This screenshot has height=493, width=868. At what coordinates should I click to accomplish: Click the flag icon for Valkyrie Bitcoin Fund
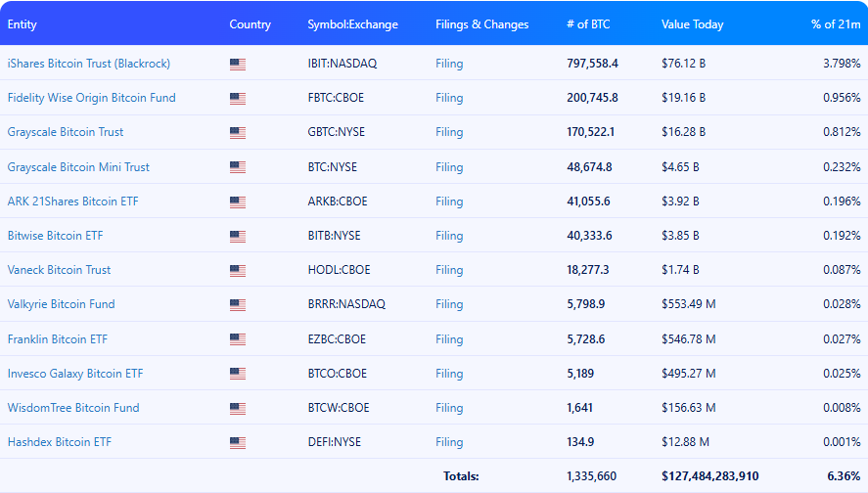tap(238, 304)
